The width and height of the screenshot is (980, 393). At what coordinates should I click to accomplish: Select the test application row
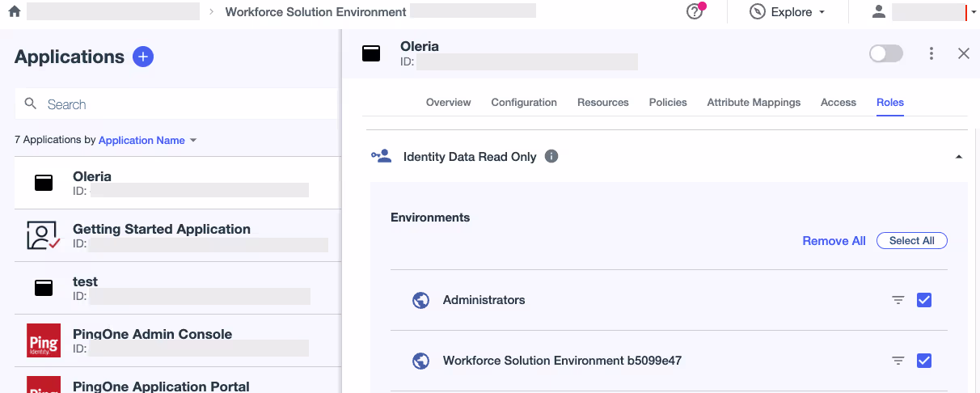tap(176, 288)
